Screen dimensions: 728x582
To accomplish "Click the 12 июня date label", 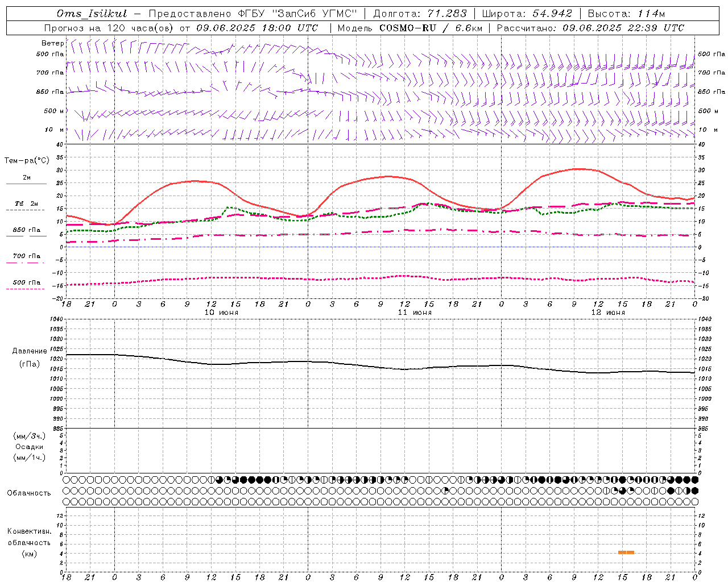I will [x=608, y=313].
